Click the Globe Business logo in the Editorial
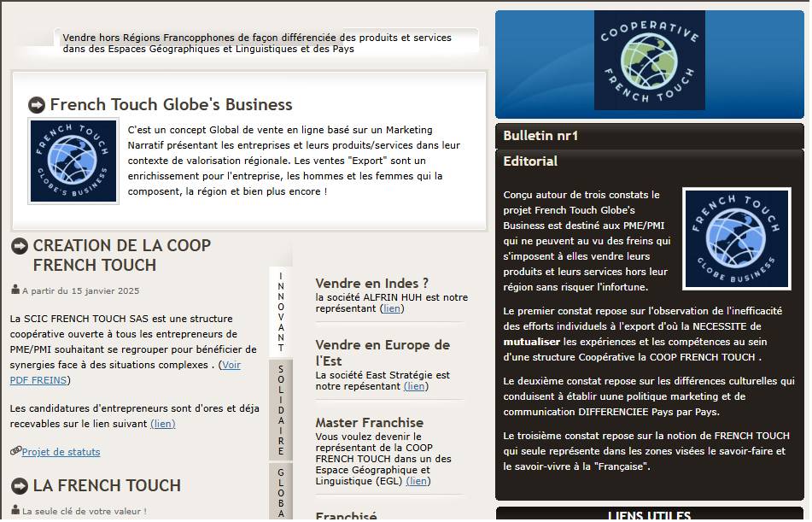Screen dimensions: 812x522 point(736,238)
